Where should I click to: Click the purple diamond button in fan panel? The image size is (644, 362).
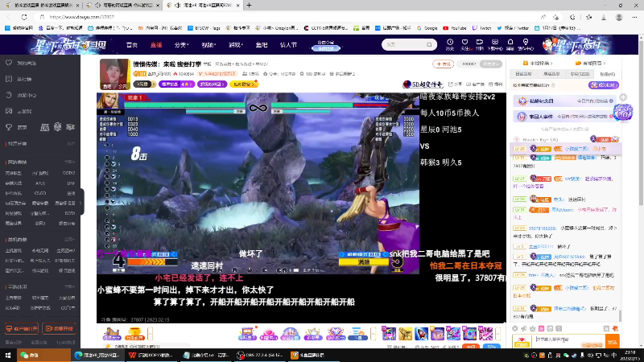(x=603, y=85)
